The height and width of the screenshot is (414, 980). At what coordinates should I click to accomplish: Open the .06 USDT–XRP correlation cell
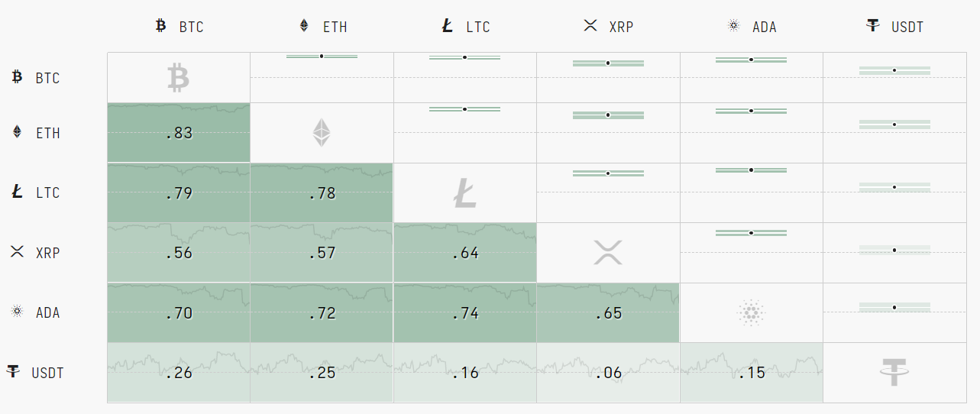point(608,373)
